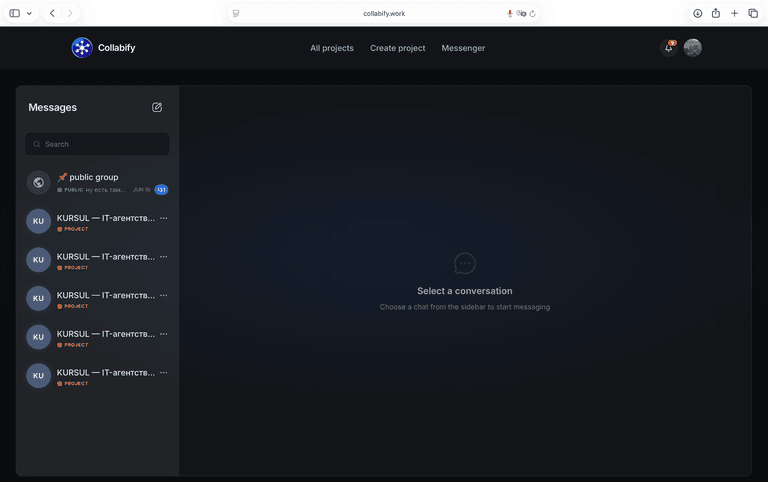The height and width of the screenshot is (482, 768).
Task: Open Safari sidebar options chevron
Action: pos(29,13)
